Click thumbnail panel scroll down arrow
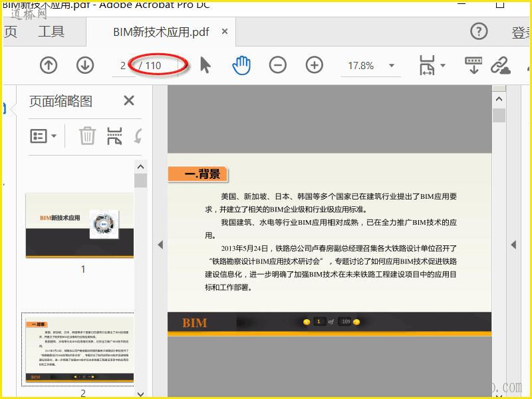This screenshot has height=399, width=532. (x=140, y=394)
